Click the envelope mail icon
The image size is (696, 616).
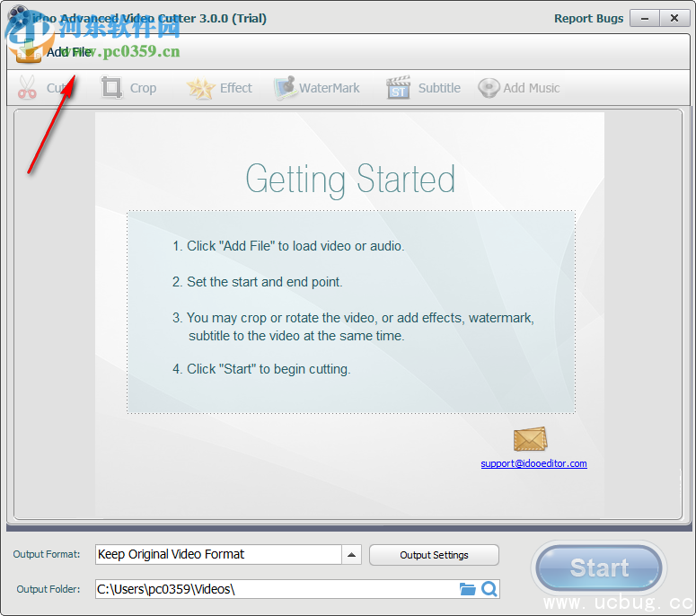click(531, 439)
